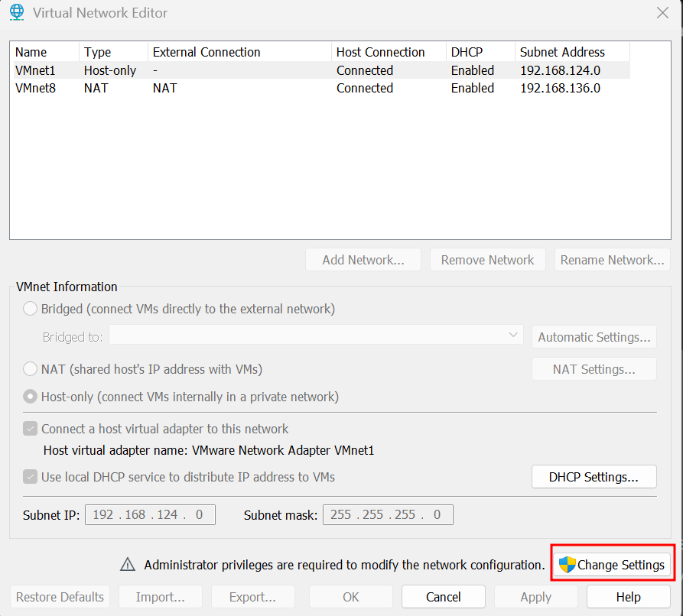This screenshot has height=616, width=683.
Task: Toggle Connect a host virtual adapter checkbox
Action: coord(30,429)
